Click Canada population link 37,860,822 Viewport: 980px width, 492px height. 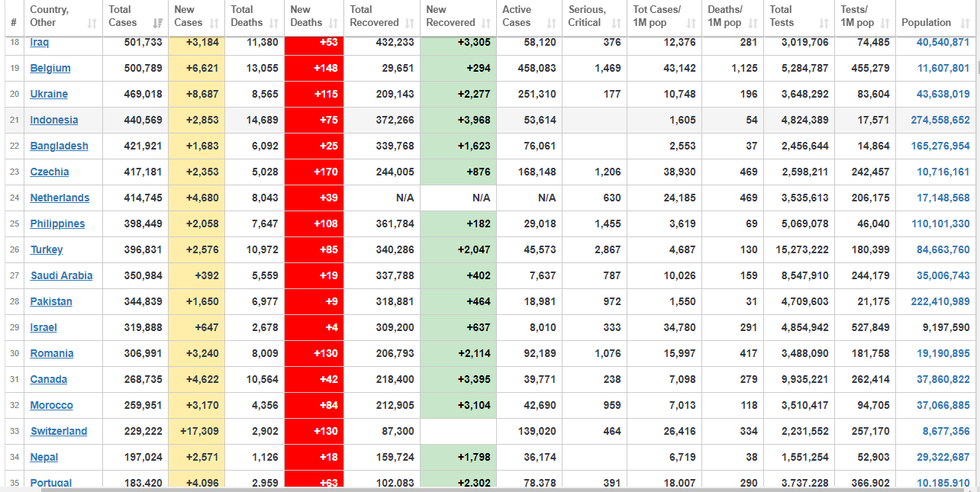943,379
